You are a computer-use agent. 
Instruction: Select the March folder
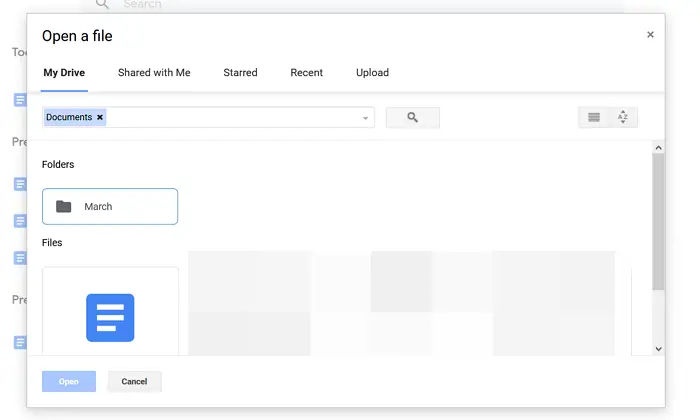[x=110, y=206]
